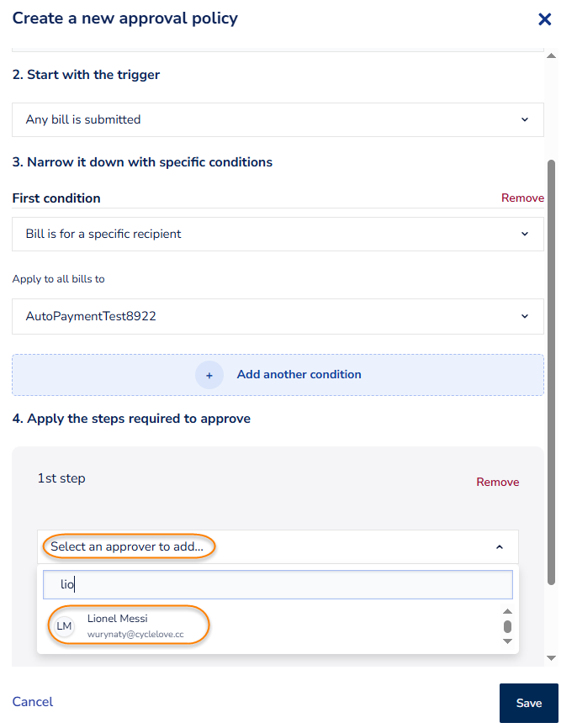The height and width of the screenshot is (728, 577).
Task: Remove the 1st approval step
Action: [498, 482]
